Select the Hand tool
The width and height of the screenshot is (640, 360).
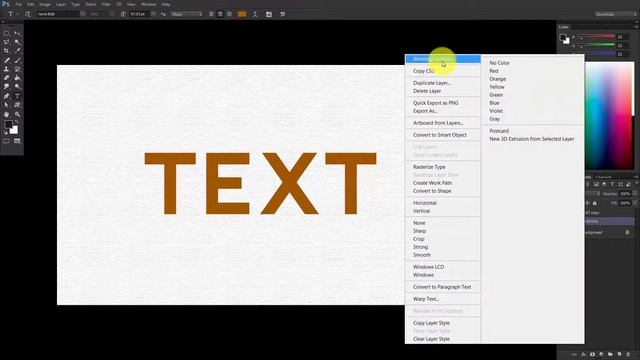[7, 115]
